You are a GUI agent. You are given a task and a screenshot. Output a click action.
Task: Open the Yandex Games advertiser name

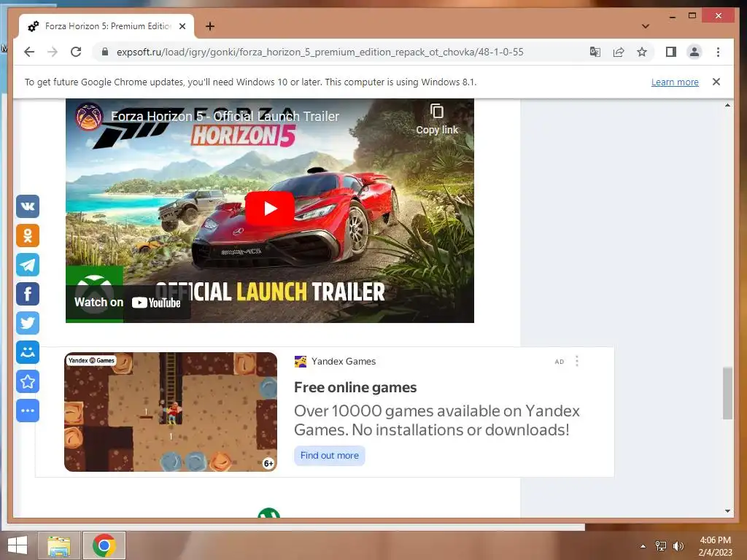(x=344, y=362)
